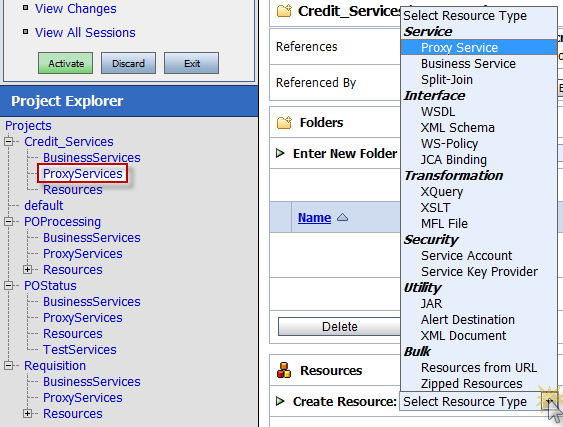Collapse the Requisition project tree node

[8, 366]
